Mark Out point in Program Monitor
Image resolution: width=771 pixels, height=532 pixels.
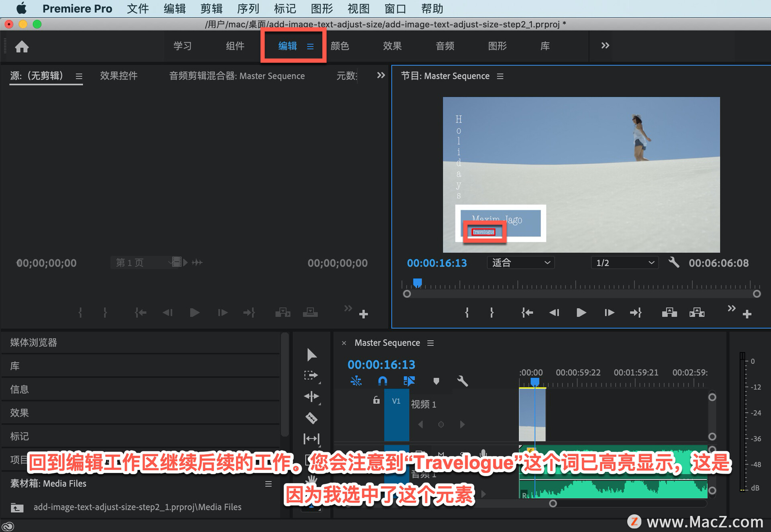pos(492,312)
